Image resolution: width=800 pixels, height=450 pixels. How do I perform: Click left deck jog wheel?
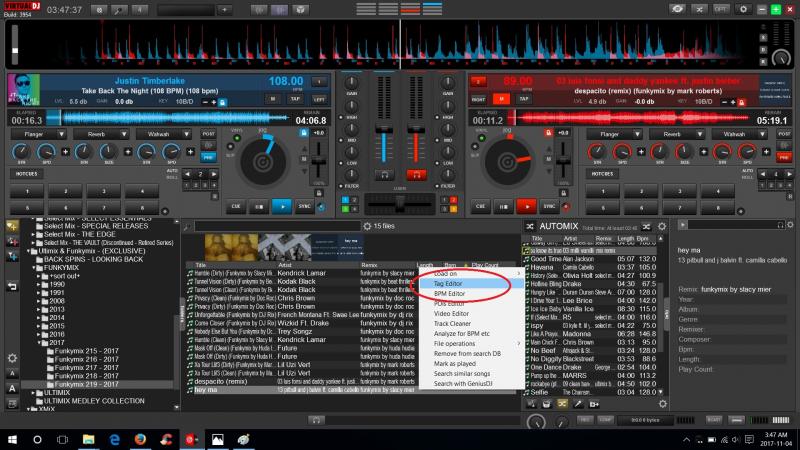coord(263,162)
